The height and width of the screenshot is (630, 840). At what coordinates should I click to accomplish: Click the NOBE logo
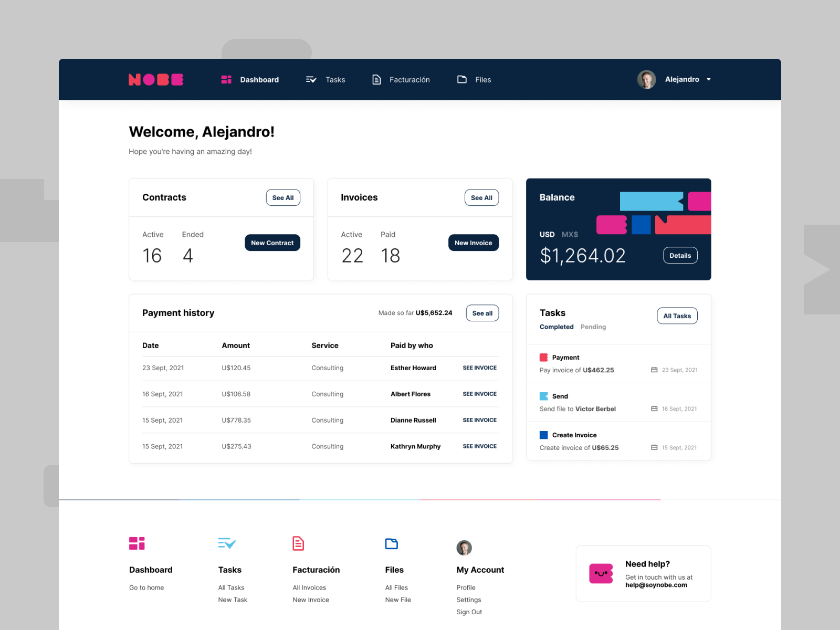156,79
